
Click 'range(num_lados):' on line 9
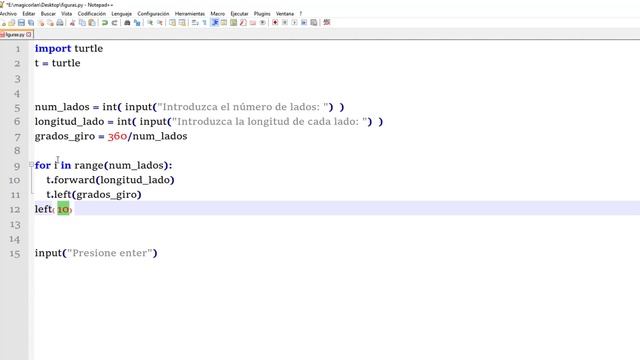[123, 165]
